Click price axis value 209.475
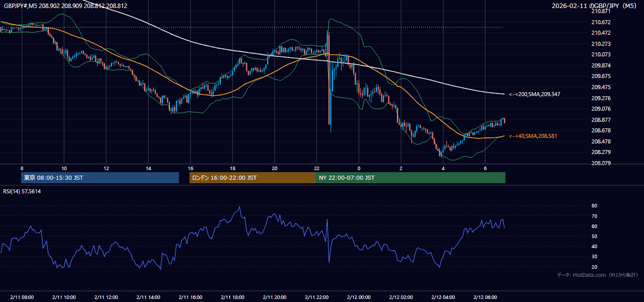This screenshot has height=302, width=644. pyautogui.click(x=601, y=87)
